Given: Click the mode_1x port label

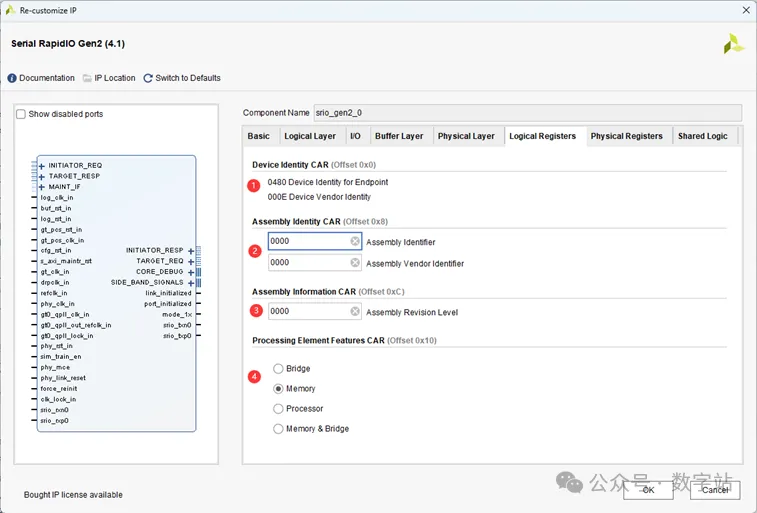Looking at the screenshot, I should coord(177,315).
